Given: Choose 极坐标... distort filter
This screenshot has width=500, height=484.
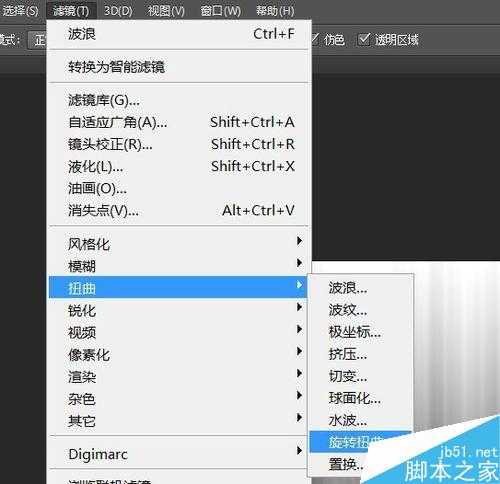Looking at the screenshot, I should (361, 331).
